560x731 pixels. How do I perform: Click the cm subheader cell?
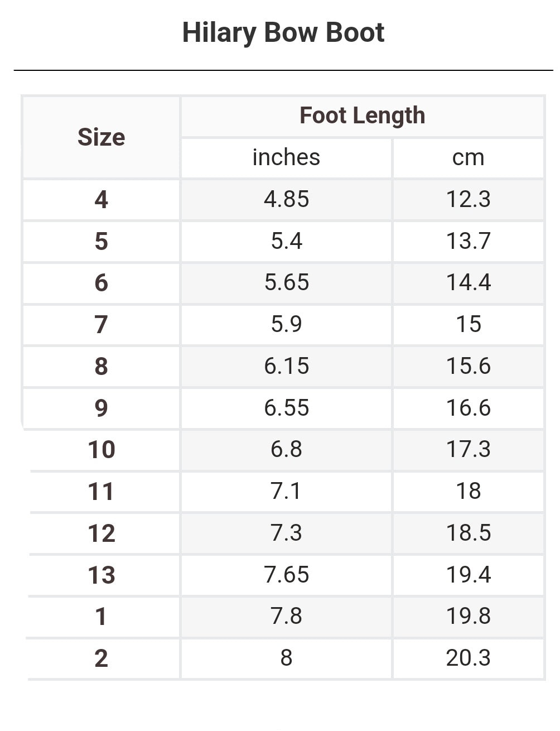(468, 157)
